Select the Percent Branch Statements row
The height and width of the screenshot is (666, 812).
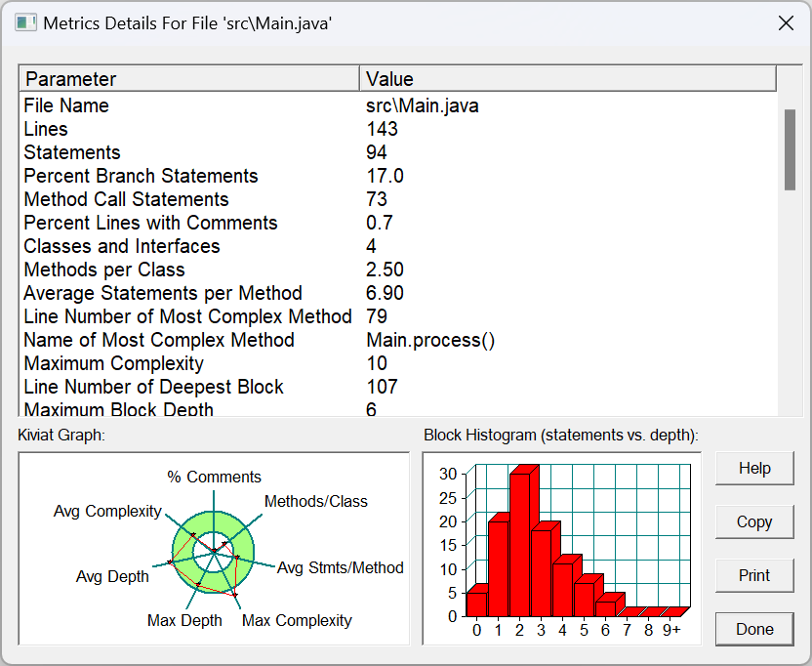pos(398,176)
